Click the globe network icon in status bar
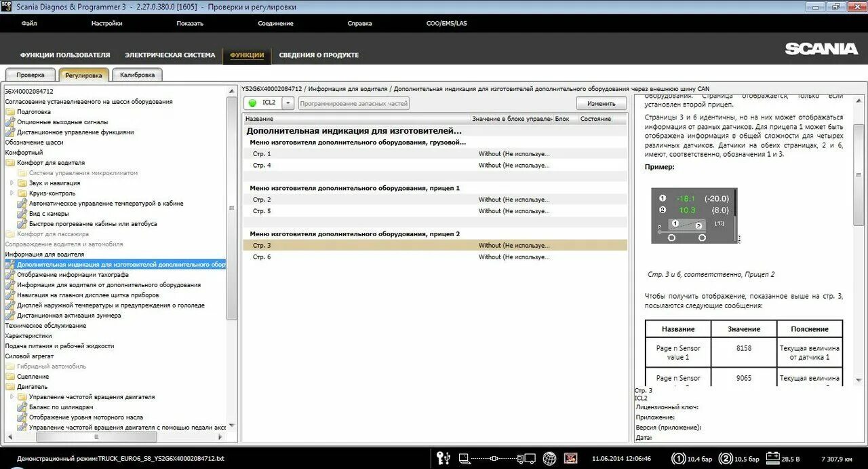The width and height of the screenshot is (868, 469). coord(550,458)
